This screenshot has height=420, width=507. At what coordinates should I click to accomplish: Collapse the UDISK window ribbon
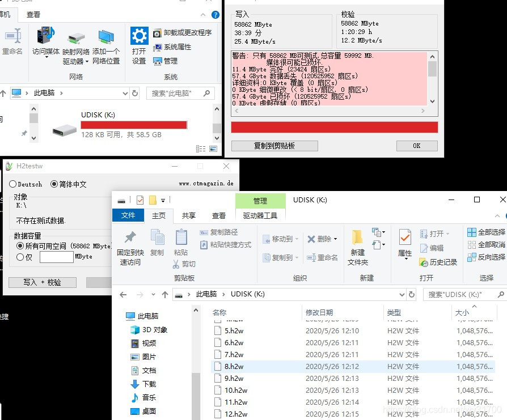[497, 215]
